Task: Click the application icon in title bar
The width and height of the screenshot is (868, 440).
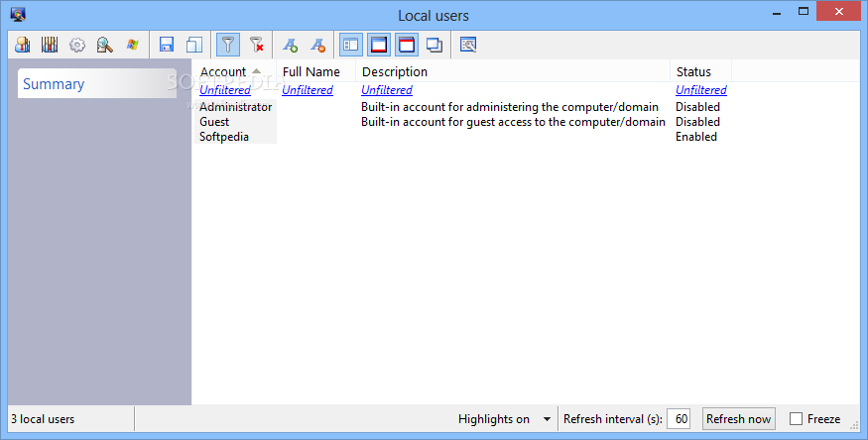Action: pos(18,15)
